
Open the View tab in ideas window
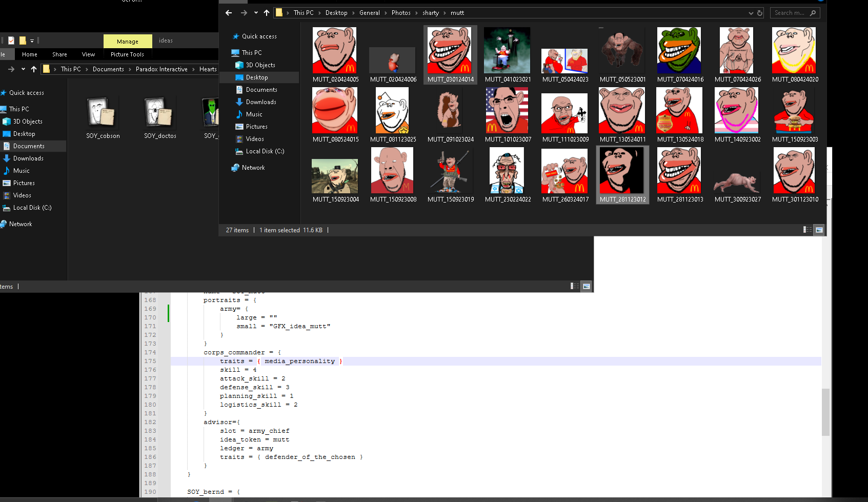(88, 54)
